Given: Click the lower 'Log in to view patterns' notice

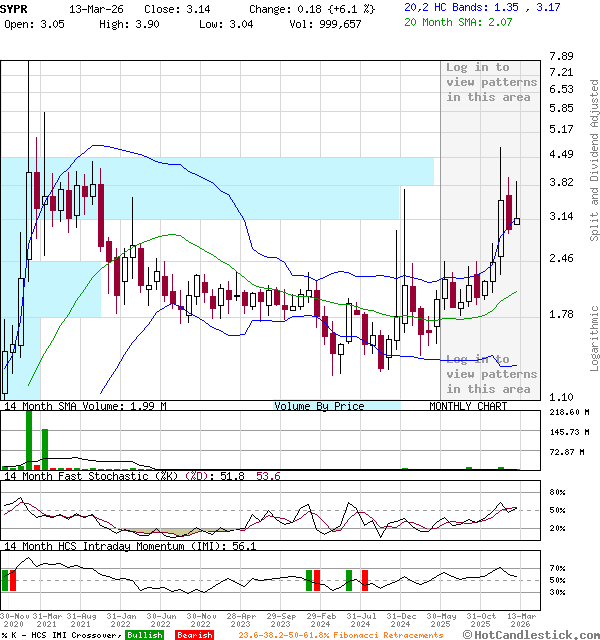Looking at the screenshot, I should pos(491,374).
